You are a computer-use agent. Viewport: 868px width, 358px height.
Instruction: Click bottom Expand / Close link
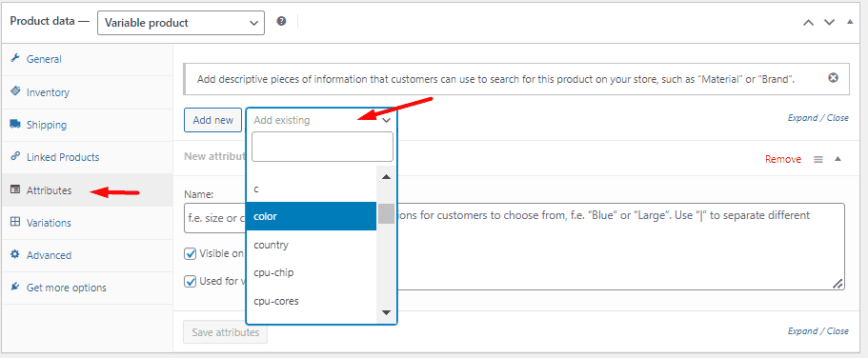818,331
